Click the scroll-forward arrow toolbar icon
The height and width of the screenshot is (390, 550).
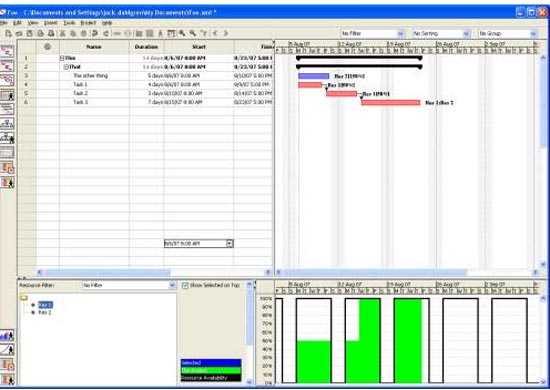(x=226, y=33)
